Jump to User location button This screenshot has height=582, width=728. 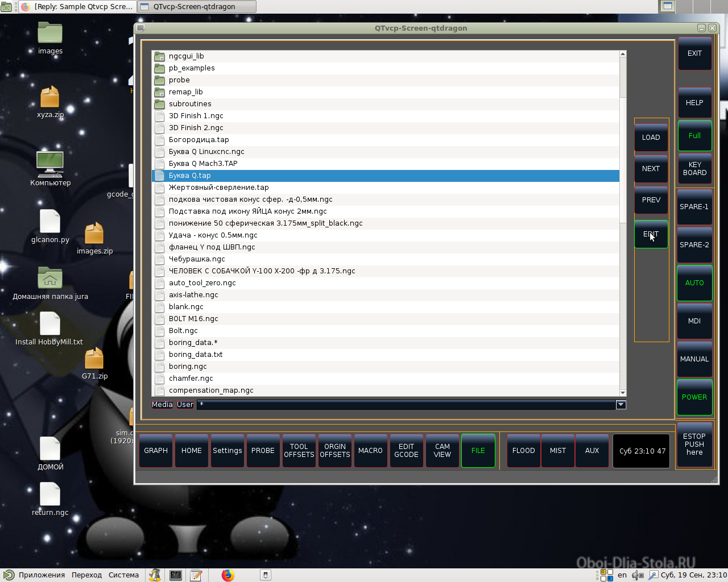[185, 405]
